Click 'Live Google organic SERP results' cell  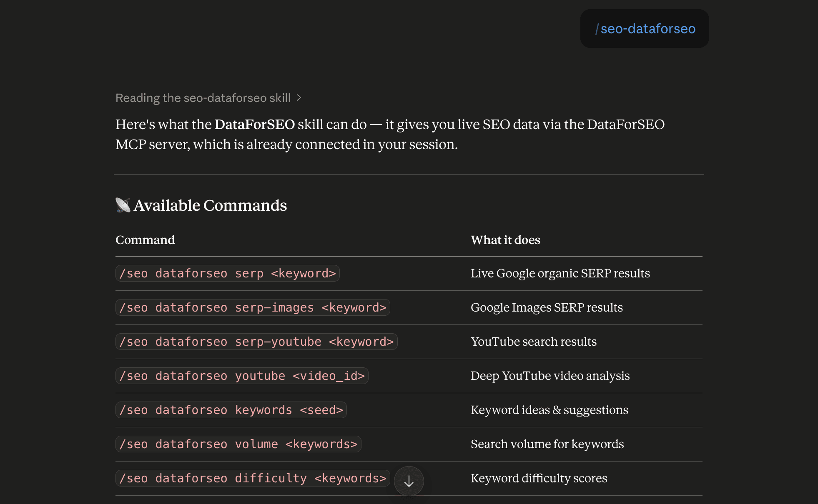click(560, 273)
